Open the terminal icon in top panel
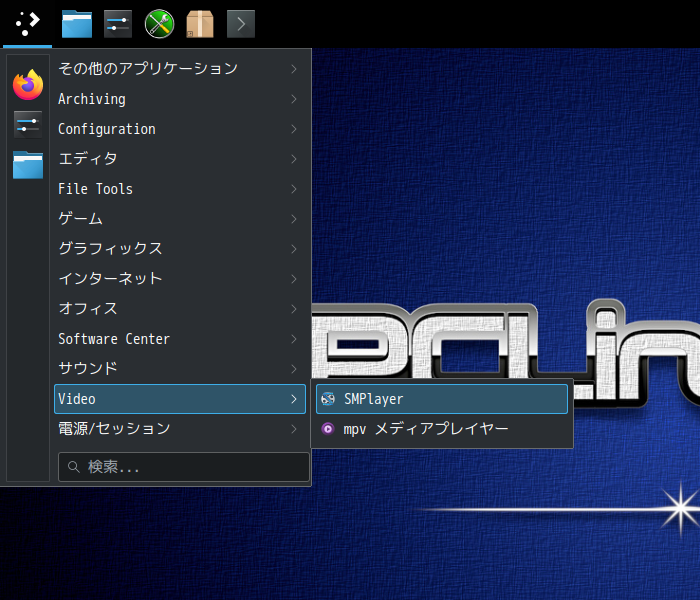The width and height of the screenshot is (700, 600). pyautogui.click(x=241, y=24)
